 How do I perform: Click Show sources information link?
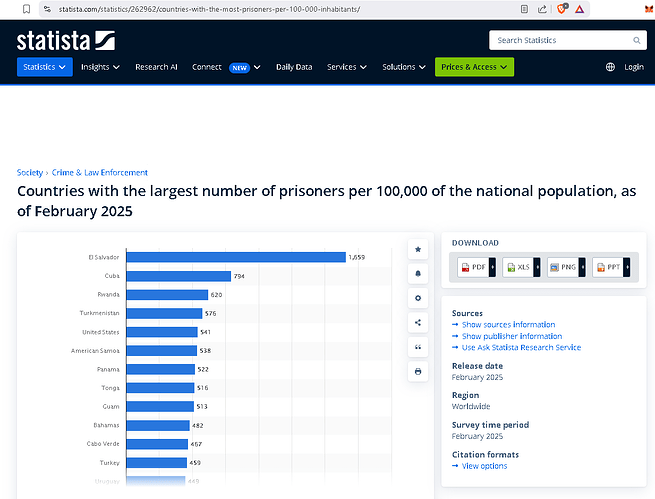507,325
